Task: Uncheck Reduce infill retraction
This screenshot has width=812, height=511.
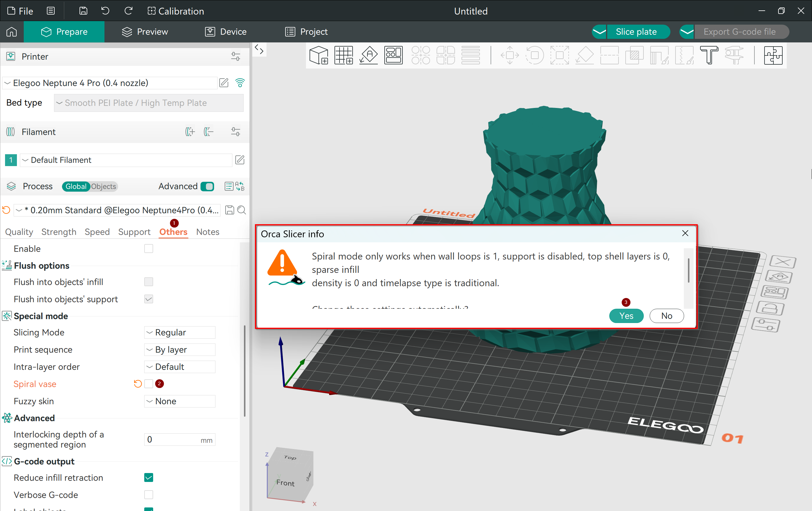Action: coord(149,477)
